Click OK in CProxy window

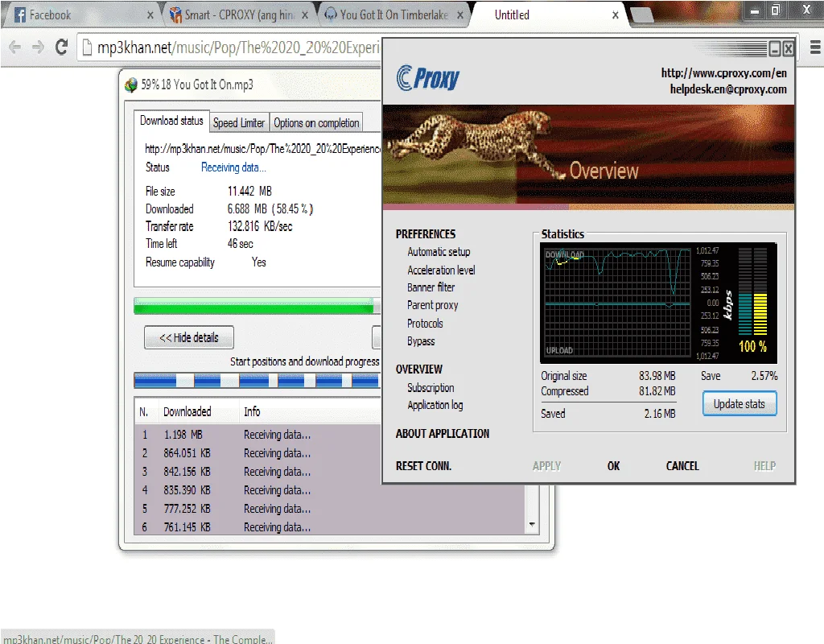[613, 466]
